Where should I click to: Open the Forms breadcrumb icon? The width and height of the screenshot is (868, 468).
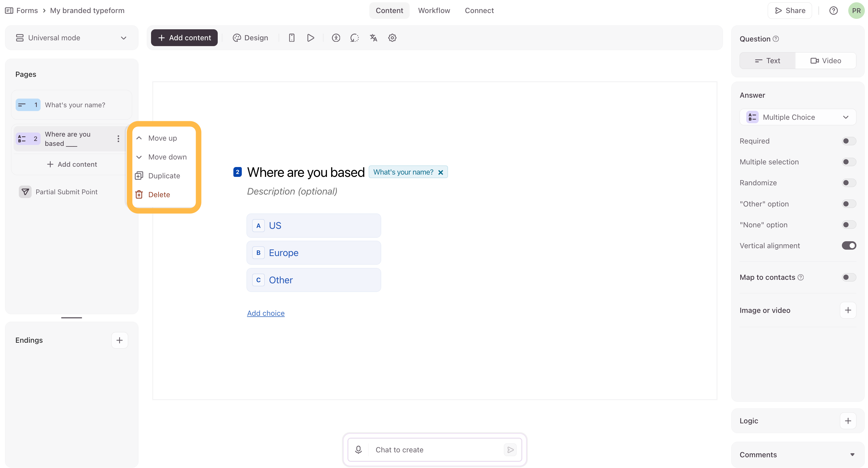[x=9, y=10]
